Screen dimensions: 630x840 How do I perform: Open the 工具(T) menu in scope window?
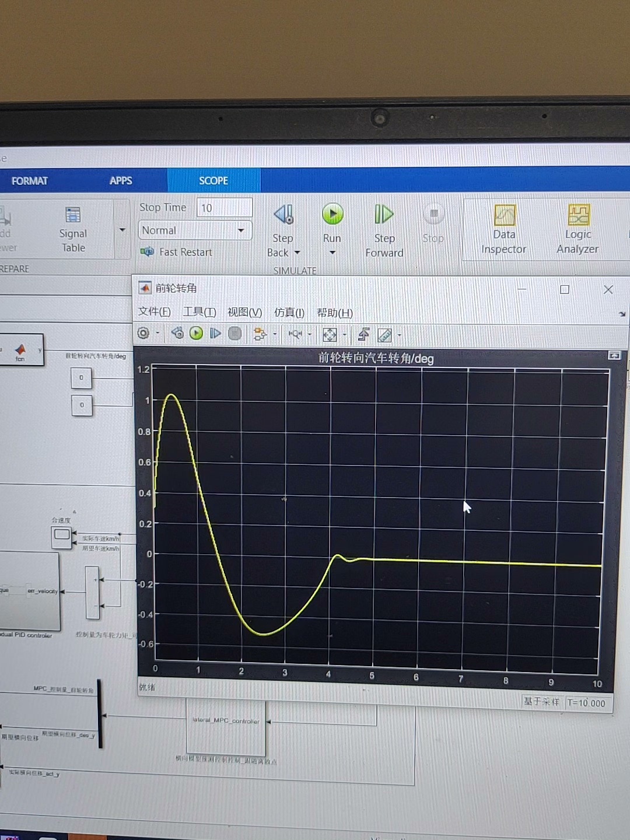point(199,312)
